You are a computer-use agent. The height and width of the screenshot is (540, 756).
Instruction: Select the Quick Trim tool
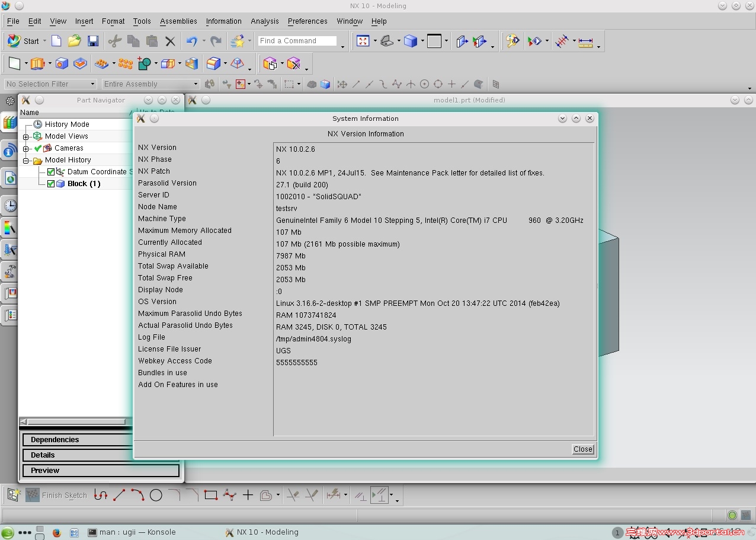[293, 495]
